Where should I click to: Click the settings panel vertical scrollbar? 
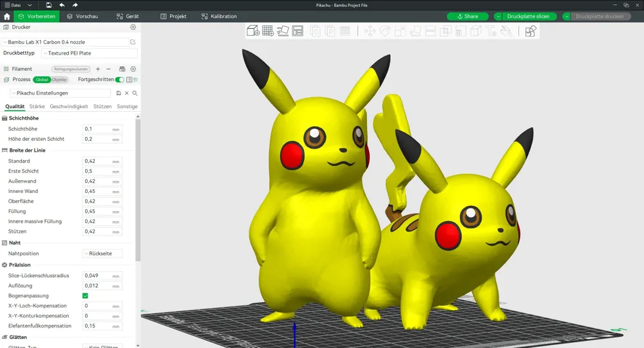click(x=138, y=188)
